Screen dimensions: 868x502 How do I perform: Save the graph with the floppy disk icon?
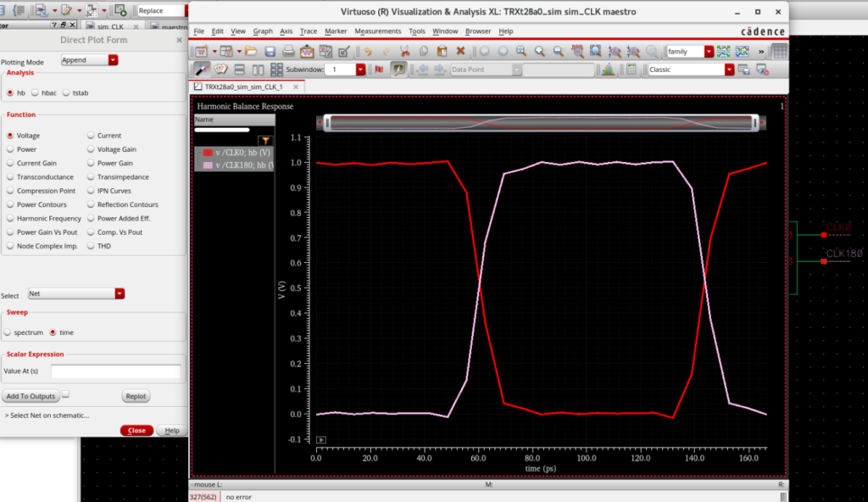pyautogui.click(x=270, y=52)
